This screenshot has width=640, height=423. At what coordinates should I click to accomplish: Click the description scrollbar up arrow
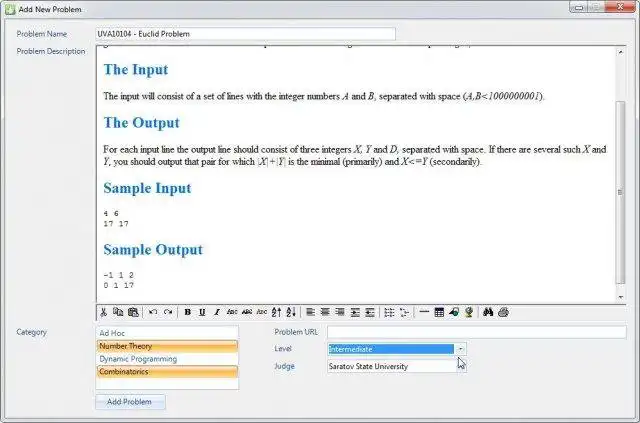(x=621, y=52)
